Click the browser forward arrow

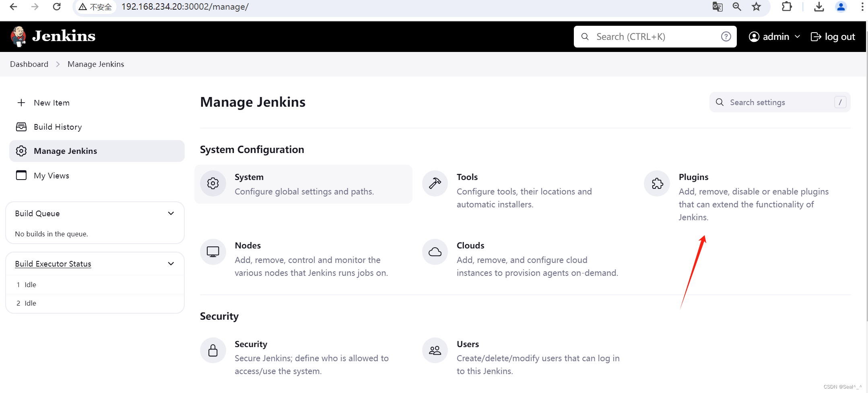(35, 7)
